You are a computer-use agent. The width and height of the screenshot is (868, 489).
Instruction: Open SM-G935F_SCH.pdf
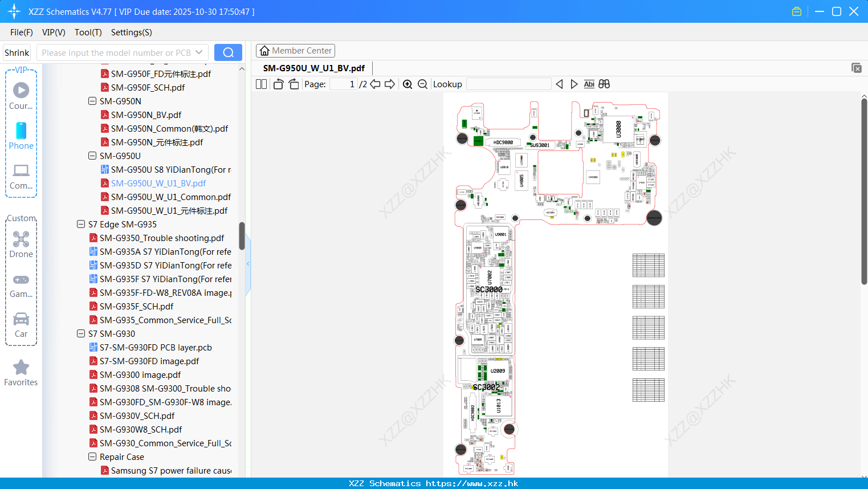point(136,306)
